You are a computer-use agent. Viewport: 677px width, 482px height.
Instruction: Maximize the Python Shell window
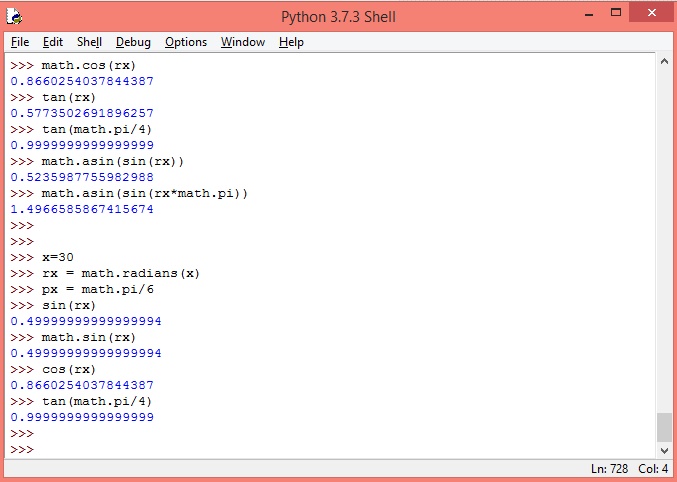pyautogui.click(x=616, y=13)
